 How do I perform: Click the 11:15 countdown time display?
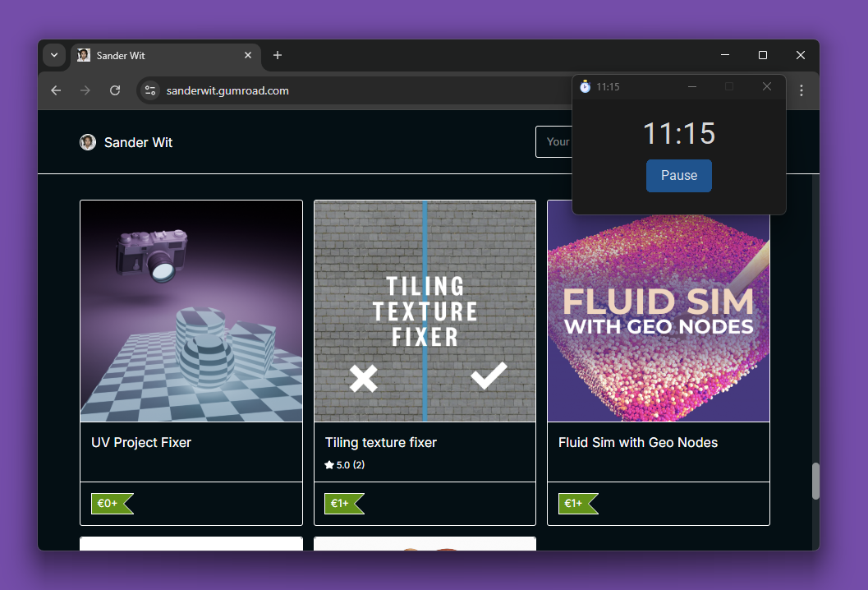679,133
